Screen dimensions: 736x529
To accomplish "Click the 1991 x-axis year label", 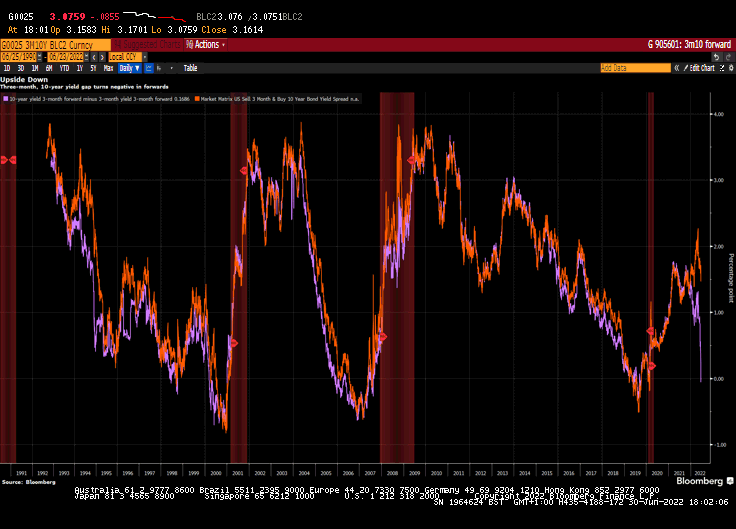I will click(x=21, y=473).
